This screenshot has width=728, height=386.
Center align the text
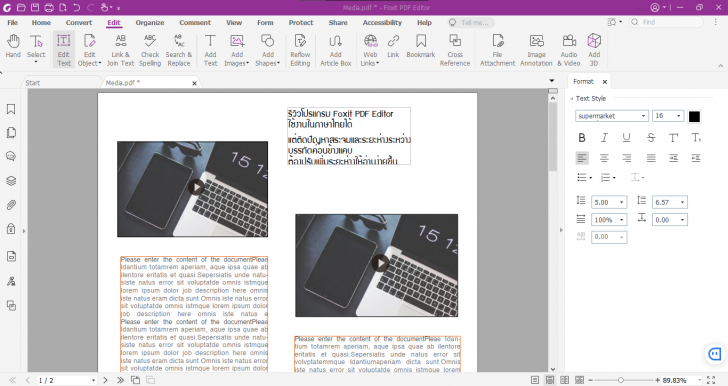[604, 158]
